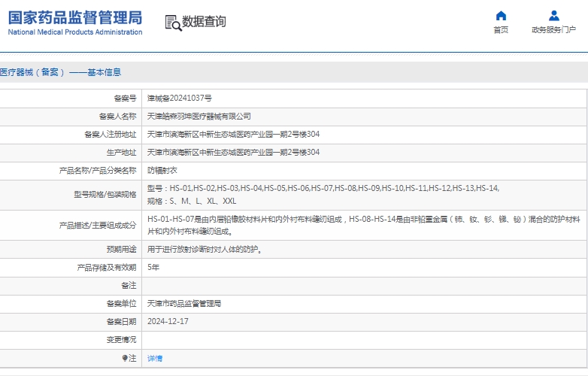Select company name 天津皓森羽坤医疗器械有限公司
Image resolution: width=588 pixels, height=376 pixels.
(199, 117)
